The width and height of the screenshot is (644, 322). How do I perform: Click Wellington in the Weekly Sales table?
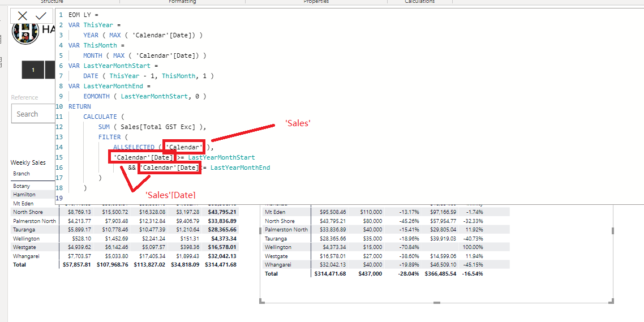26,239
